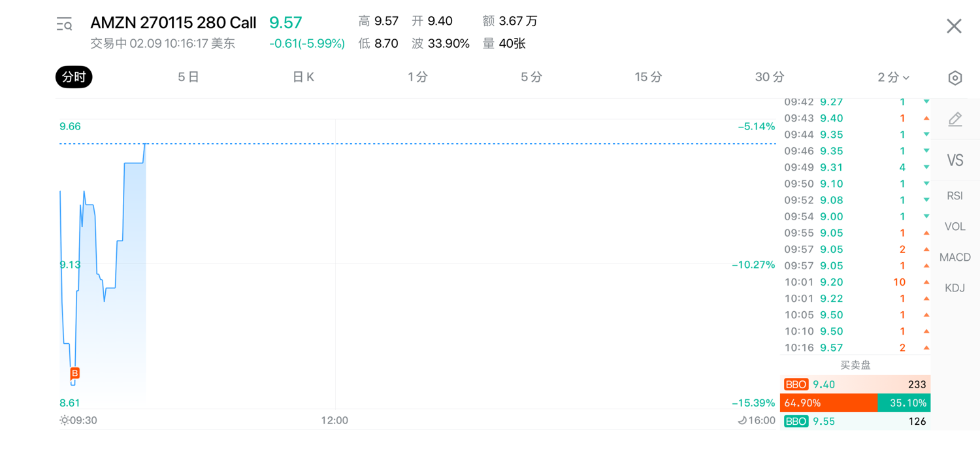Click the blue price line peak on chart
Image resolution: width=980 pixels, height=451 pixels.
pyautogui.click(x=145, y=144)
